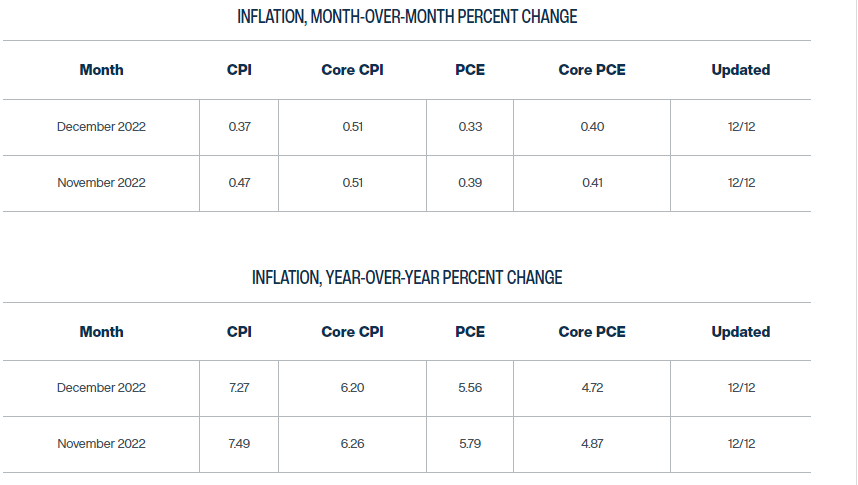This screenshot has width=858, height=485.
Task: Select December 2022 CPI value 0.37
Action: pos(239,127)
